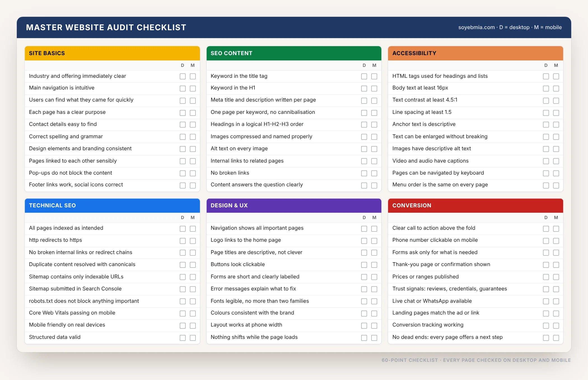This screenshot has width=588, height=380.
Task: Check mobile box for Pop-ups do not block the content
Action: click(x=193, y=173)
